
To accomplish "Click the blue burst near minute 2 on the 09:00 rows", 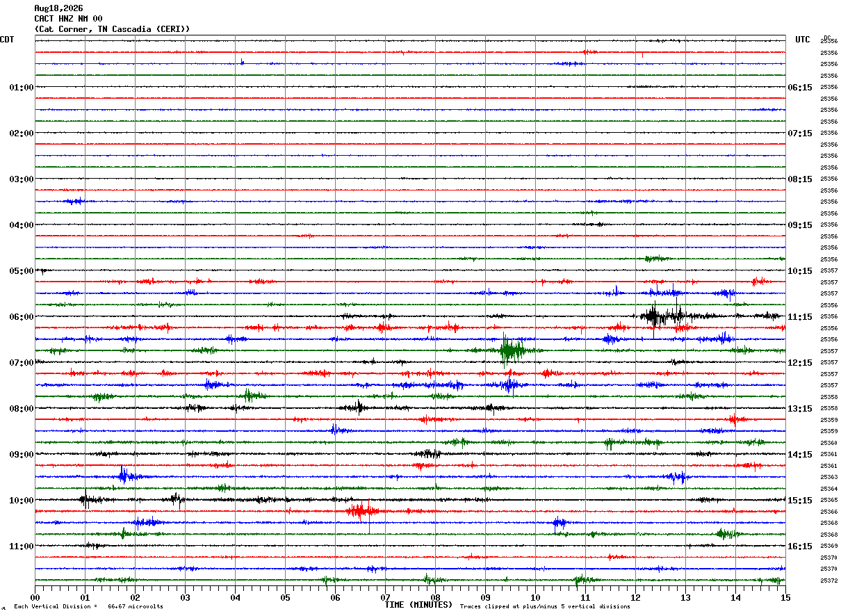I will [124, 476].
